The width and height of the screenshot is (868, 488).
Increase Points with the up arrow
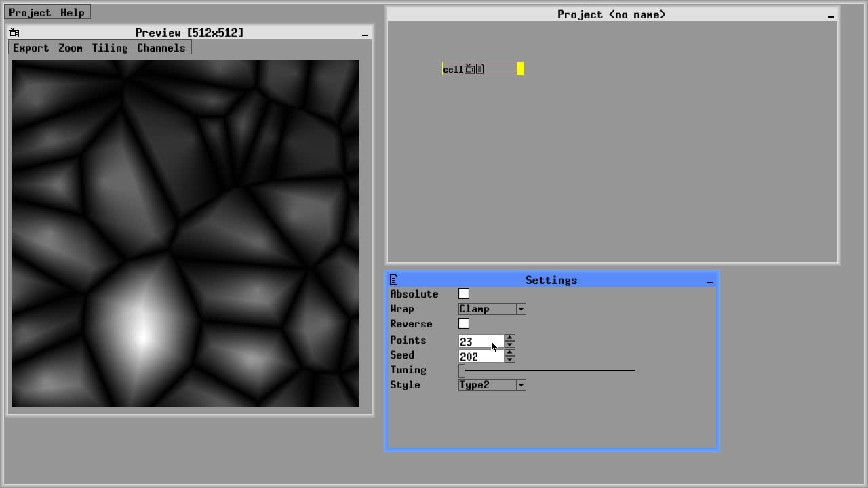click(510, 338)
